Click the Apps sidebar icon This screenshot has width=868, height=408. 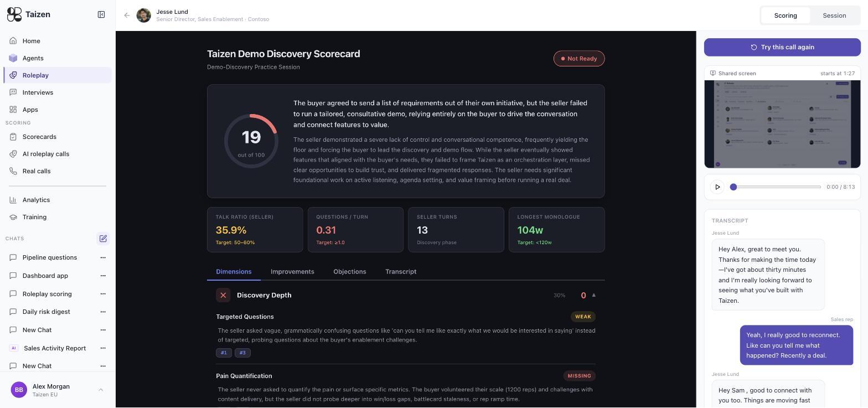pos(13,110)
